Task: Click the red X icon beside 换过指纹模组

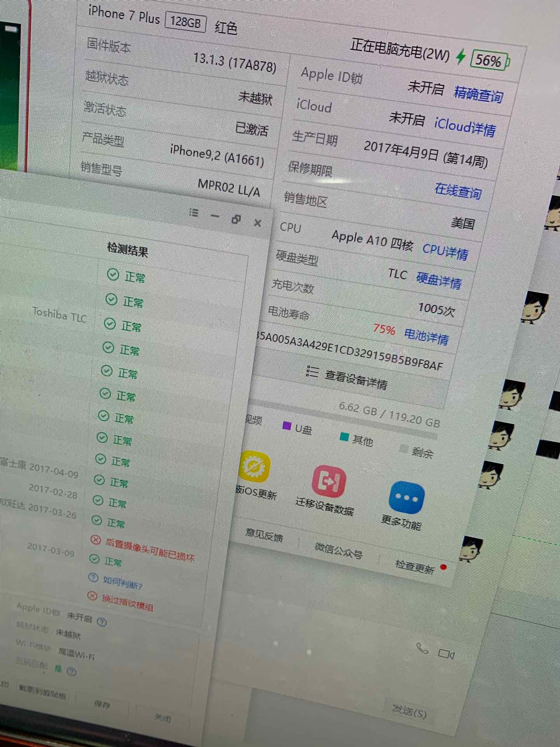Action: (92, 596)
